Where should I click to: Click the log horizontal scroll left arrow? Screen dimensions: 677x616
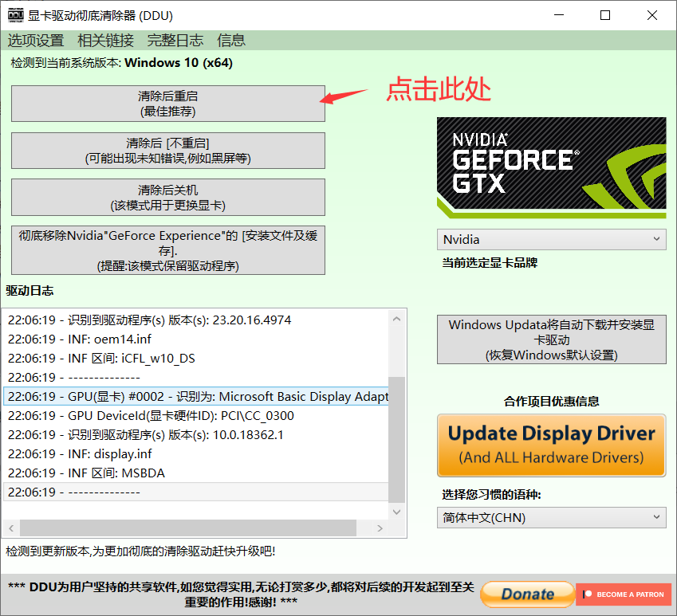pos(11,528)
